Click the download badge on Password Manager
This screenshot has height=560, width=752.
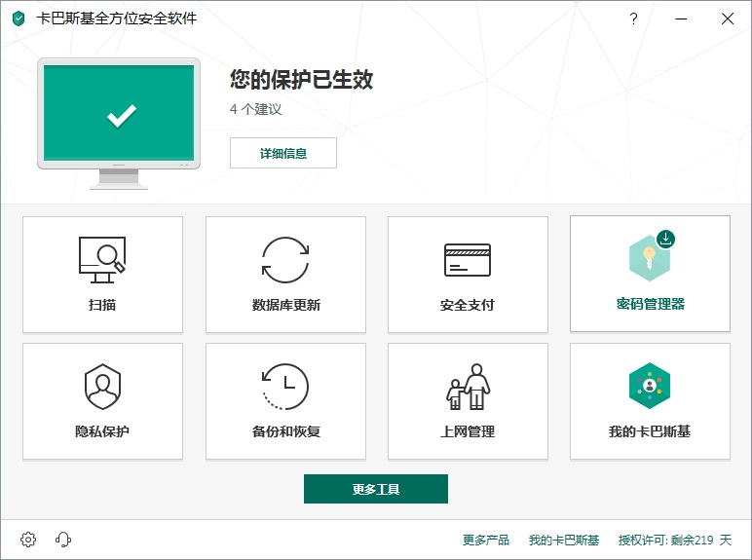665,239
